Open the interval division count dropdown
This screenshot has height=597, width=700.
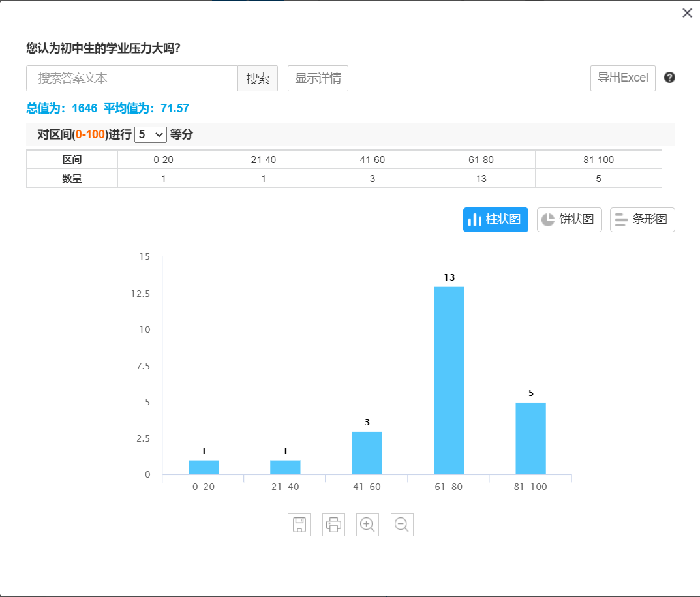pyautogui.click(x=151, y=135)
